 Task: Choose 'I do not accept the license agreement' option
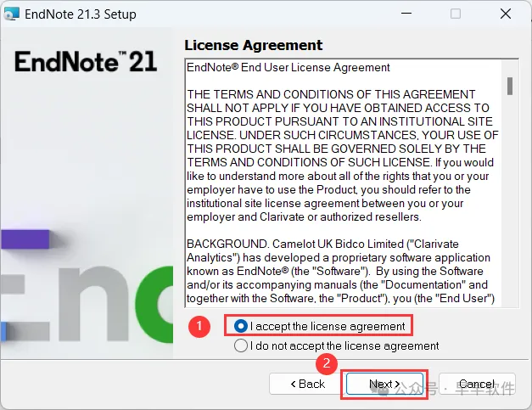point(241,345)
